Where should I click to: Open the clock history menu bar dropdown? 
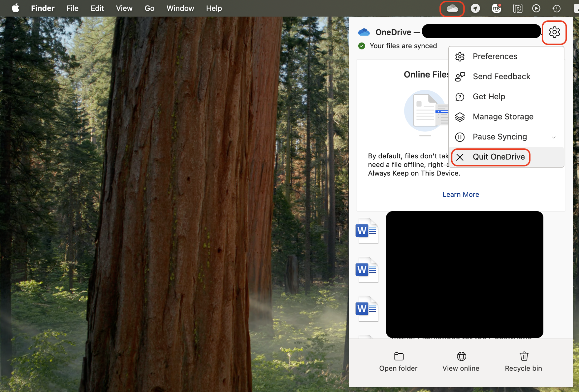[556, 8]
